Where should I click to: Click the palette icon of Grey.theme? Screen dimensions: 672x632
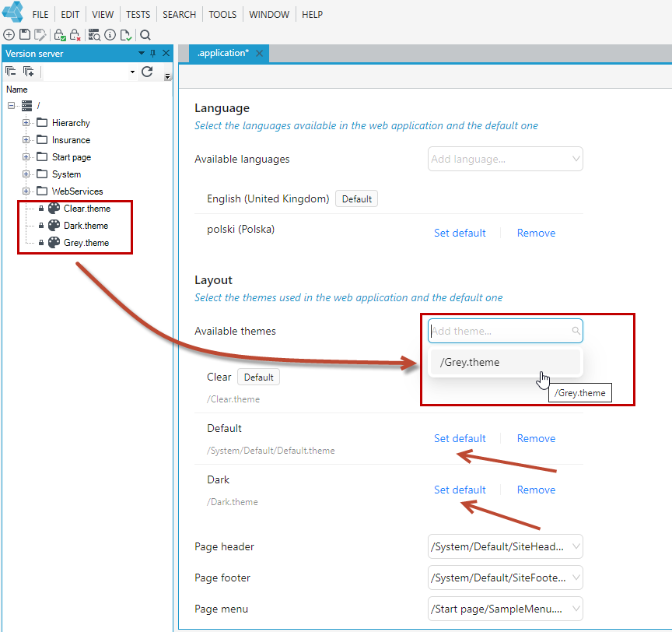point(54,243)
